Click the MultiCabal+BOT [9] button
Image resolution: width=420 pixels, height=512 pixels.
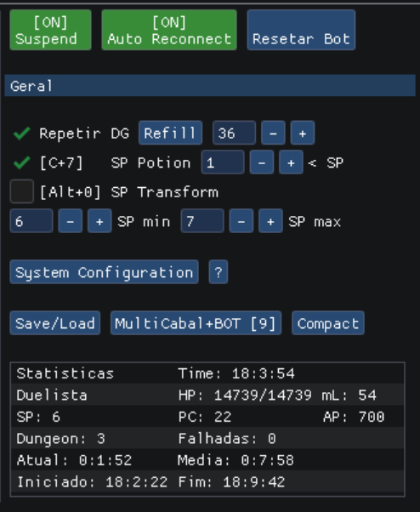pyautogui.click(x=196, y=323)
